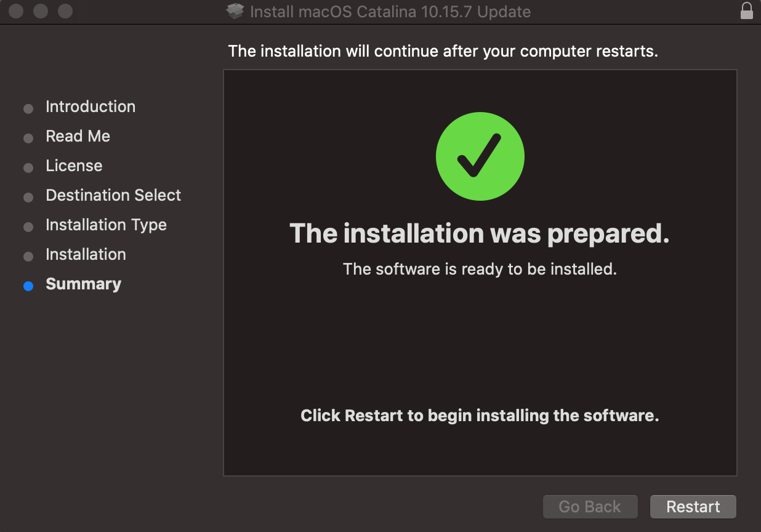Select the Installation Type step
Screen dimensions: 761x532
tap(106, 225)
